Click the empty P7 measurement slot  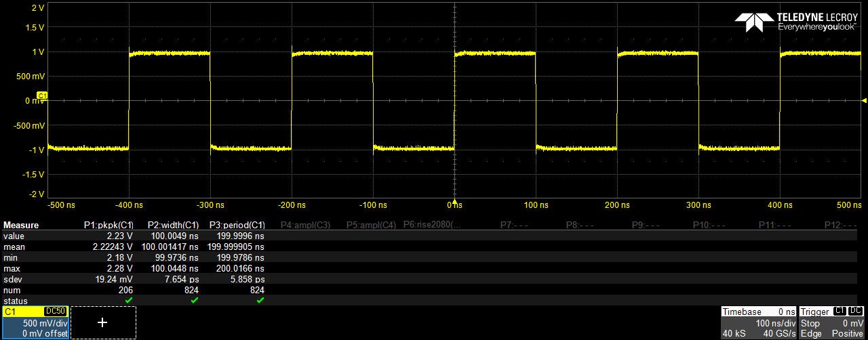513,225
